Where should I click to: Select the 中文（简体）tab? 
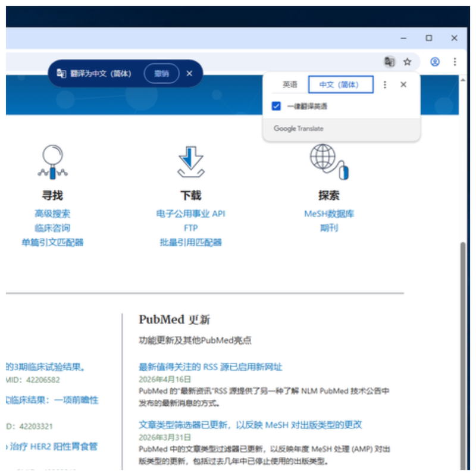(x=340, y=84)
